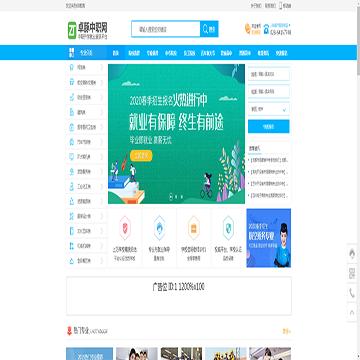Screen dimensions: 360x360
Task: Select the first carousel dot on banner
Action: [x=171, y=197]
